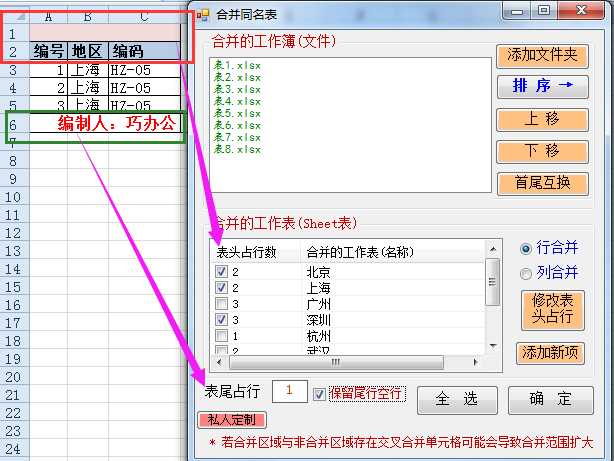
Task: Move file up with 上移 button
Action: pyautogui.click(x=542, y=119)
